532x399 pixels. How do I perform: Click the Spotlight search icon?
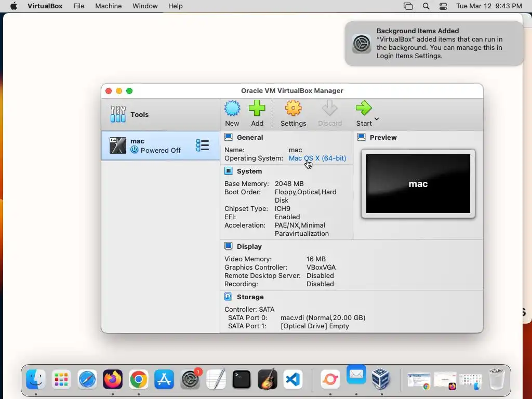point(426,6)
